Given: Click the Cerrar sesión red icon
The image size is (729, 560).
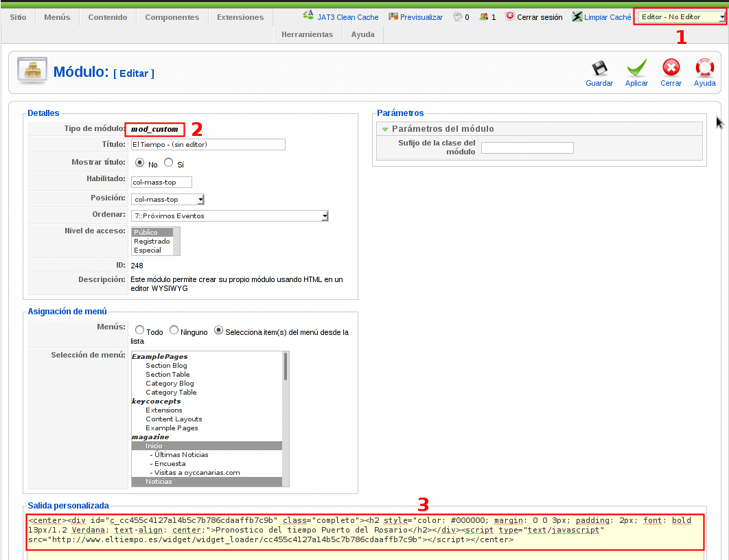Looking at the screenshot, I should pos(510,16).
